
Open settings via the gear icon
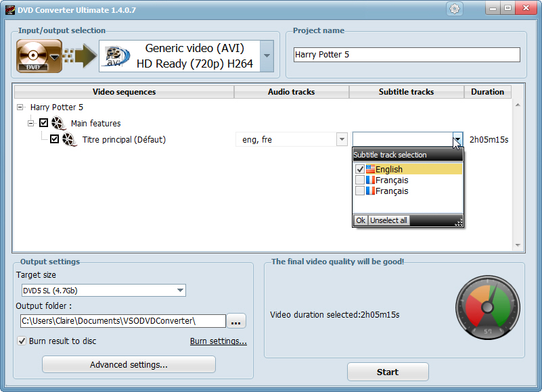point(455,9)
